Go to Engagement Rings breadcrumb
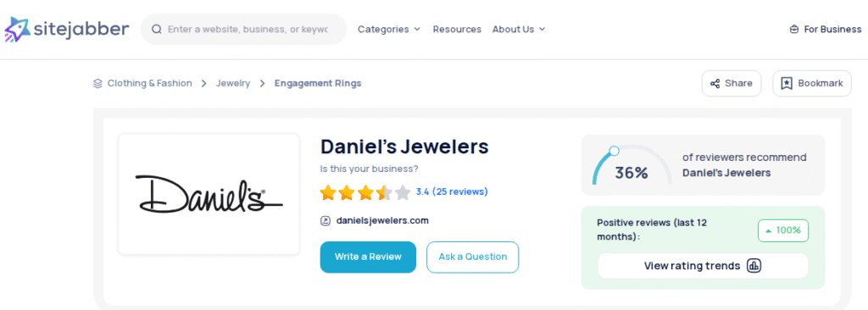 318,84
